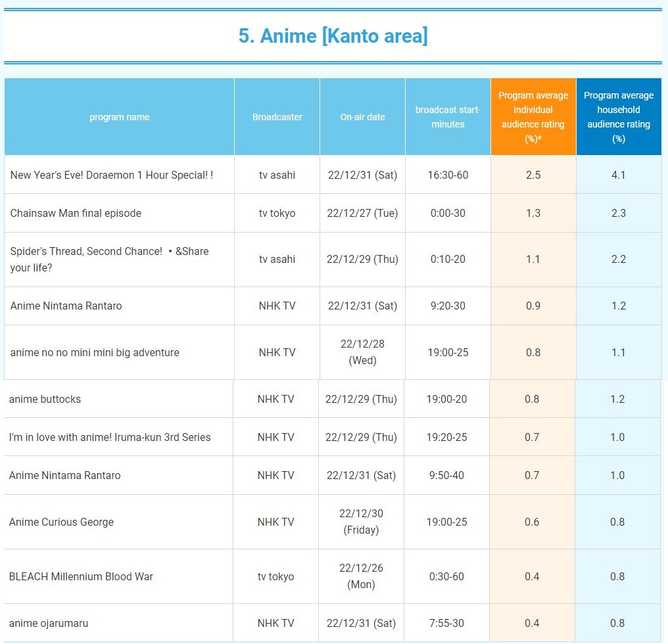Click 'I'm in love with anime! Iruma-kun 3rd Series'
Image resolution: width=668 pixels, height=644 pixels.
pos(110,437)
